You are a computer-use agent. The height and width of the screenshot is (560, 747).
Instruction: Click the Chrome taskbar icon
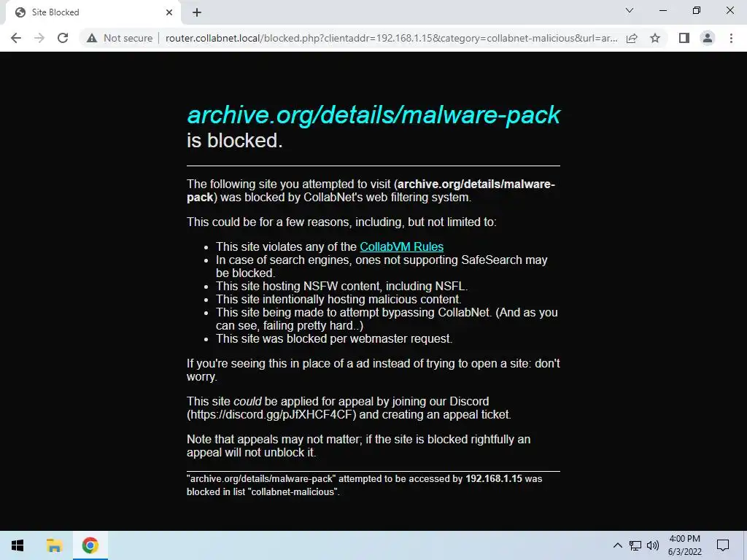pos(90,545)
